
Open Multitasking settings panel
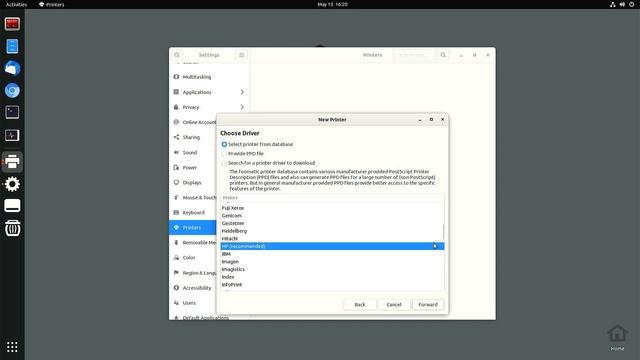209,77
